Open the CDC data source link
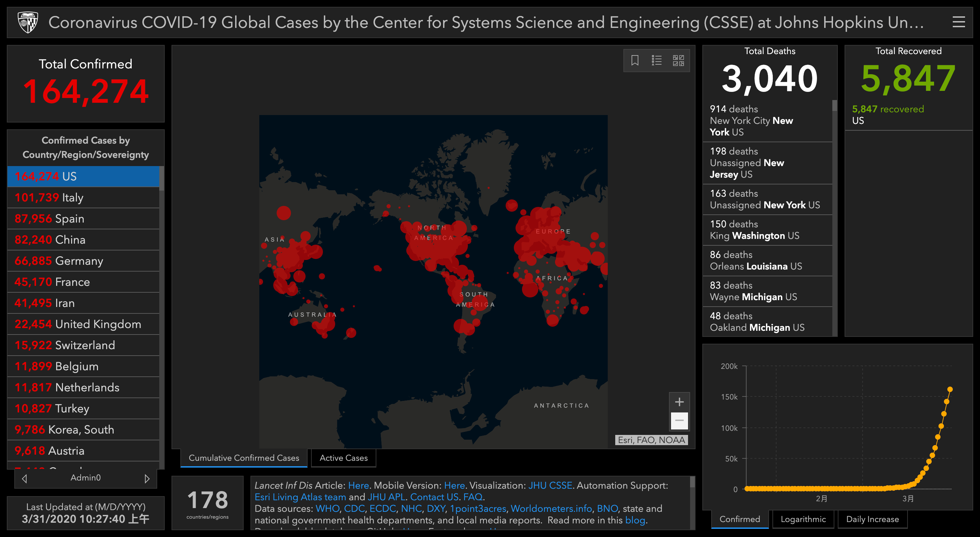This screenshot has height=537, width=980. point(354,508)
